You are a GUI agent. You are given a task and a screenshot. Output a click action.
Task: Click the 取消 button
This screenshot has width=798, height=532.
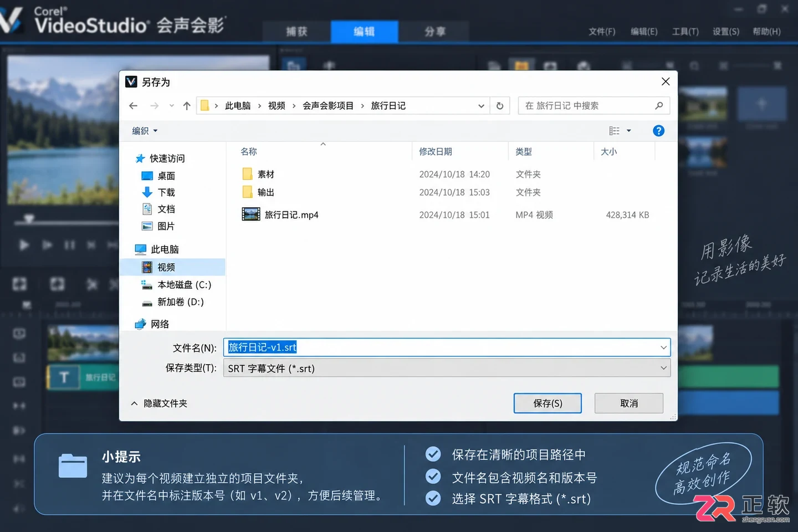click(629, 403)
